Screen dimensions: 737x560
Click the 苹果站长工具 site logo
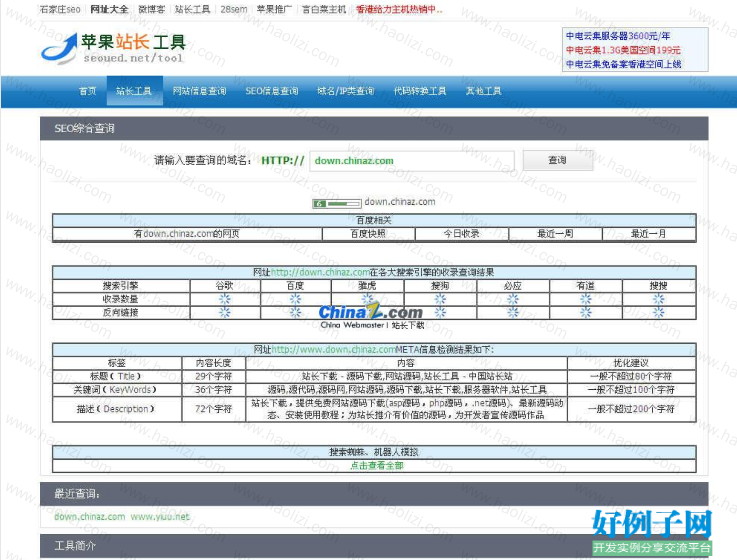pyautogui.click(x=113, y=49)
